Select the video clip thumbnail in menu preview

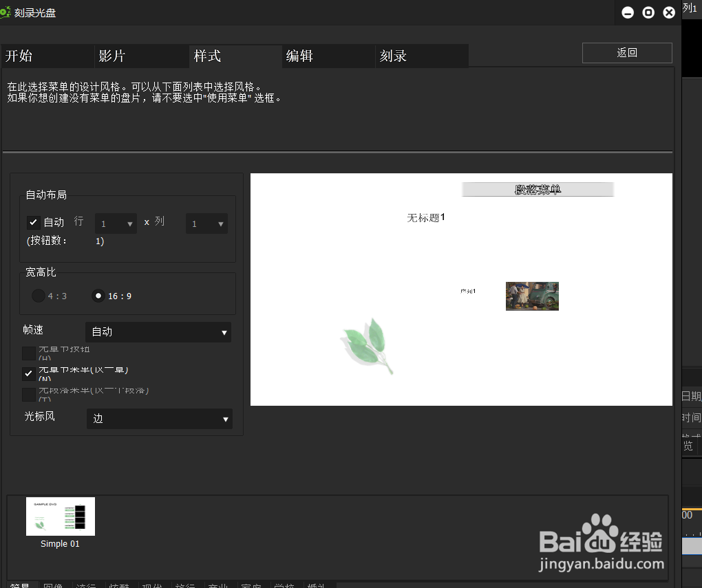pos(532,296)
